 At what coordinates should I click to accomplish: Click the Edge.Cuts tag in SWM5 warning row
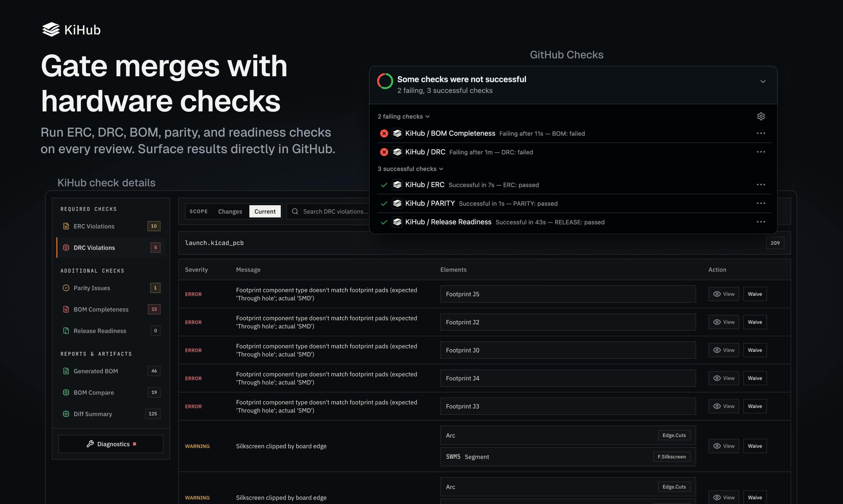pos(674,435)
